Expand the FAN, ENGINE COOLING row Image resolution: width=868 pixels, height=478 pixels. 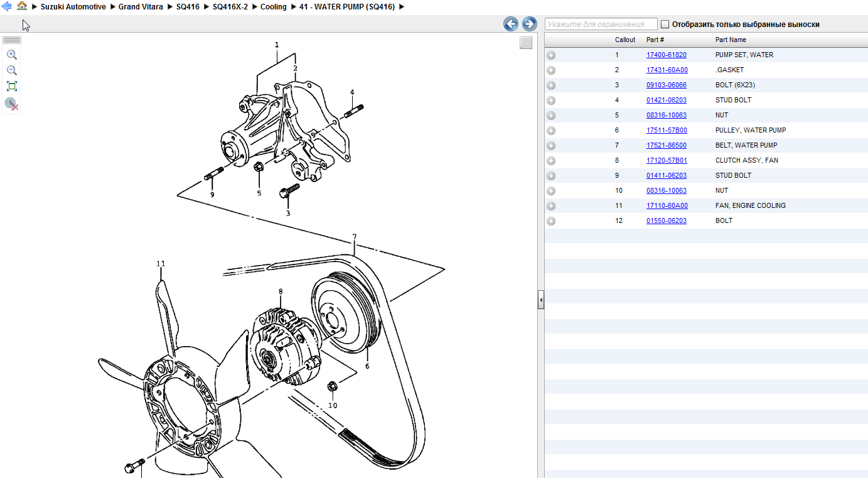pyautogui.click(x=551, y=206)
